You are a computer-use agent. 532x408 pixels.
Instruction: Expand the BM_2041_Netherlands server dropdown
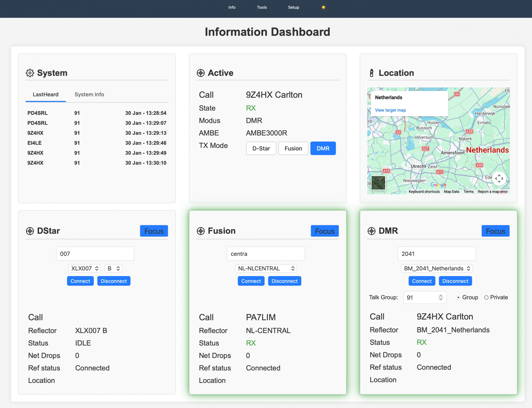[x=436, y=268]
